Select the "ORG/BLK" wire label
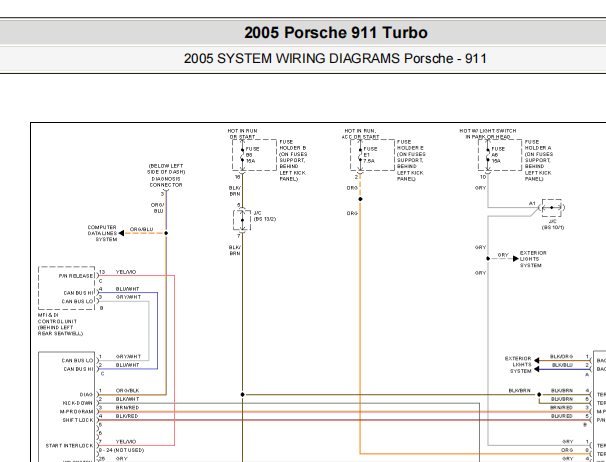 [127, 390]
